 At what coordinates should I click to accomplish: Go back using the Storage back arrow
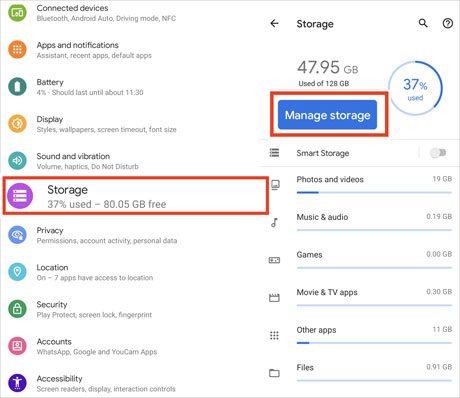274,23
